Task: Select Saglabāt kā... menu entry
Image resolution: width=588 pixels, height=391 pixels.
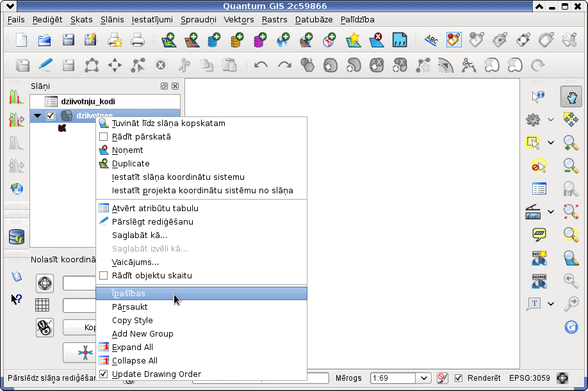Action: tap(201, 235)
